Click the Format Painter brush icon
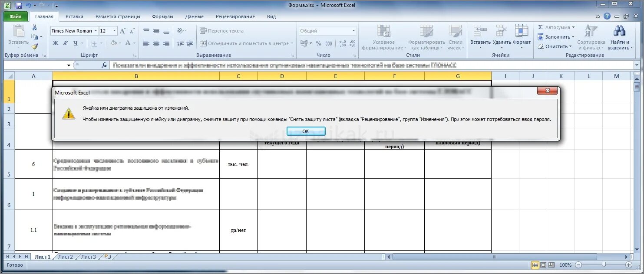644x274 pixels. click(x=34, y=46)
